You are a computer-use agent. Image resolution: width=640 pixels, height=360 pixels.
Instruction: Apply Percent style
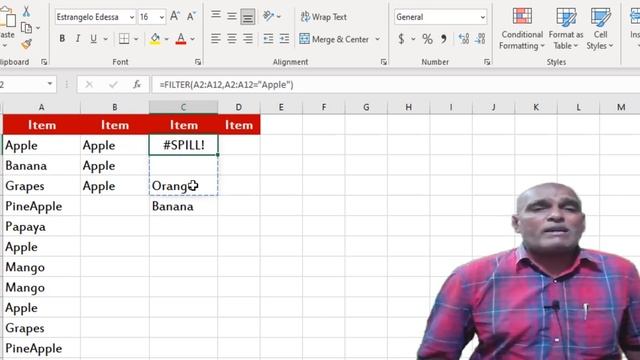pos(427,39)
